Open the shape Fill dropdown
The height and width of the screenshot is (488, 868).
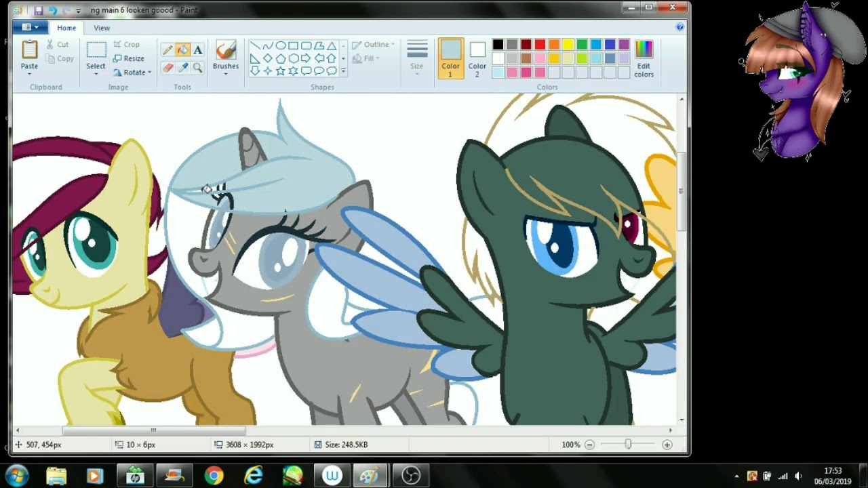click(x=366, y=59)
